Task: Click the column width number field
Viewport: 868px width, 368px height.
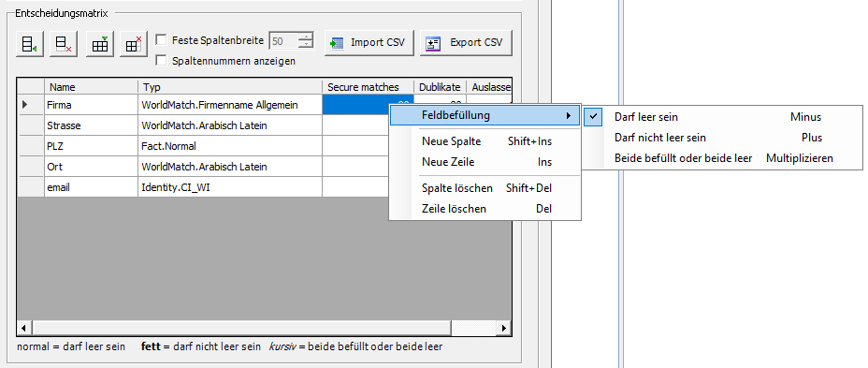Action: pyautogui.click(x=283, y=40)
